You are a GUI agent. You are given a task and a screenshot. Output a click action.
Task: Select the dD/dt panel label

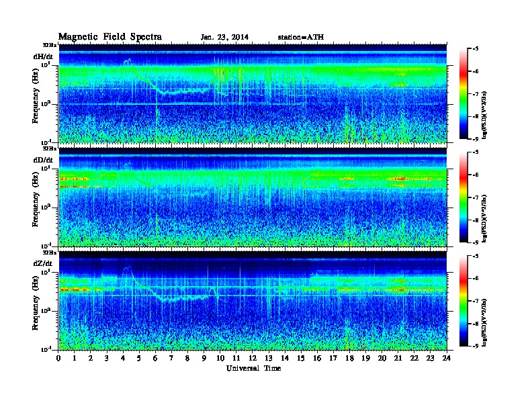point(43,160)
